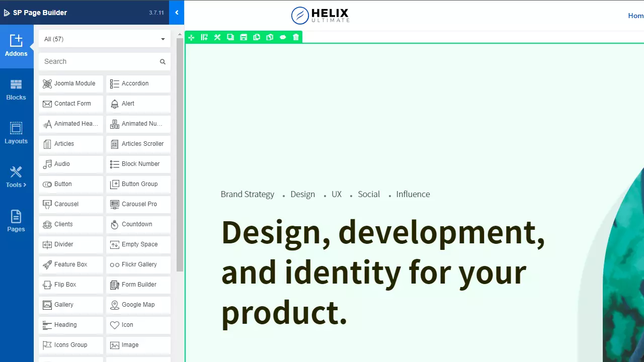644x362 pixels.
Task: Choose the Carousel Pro addon
Action: coord(138,204)
